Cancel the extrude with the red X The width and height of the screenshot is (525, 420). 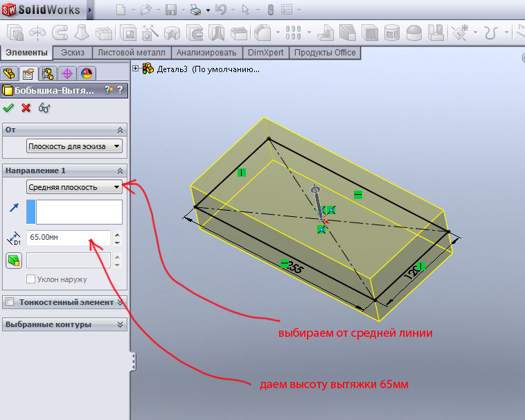click(x=26, y=107)
